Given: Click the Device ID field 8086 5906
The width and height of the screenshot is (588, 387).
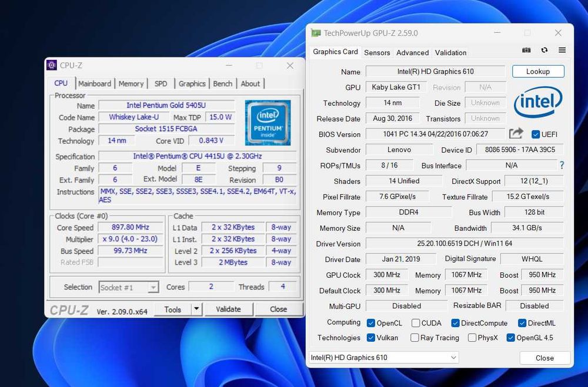Looking at the screenshot, I should coord(520,150).
